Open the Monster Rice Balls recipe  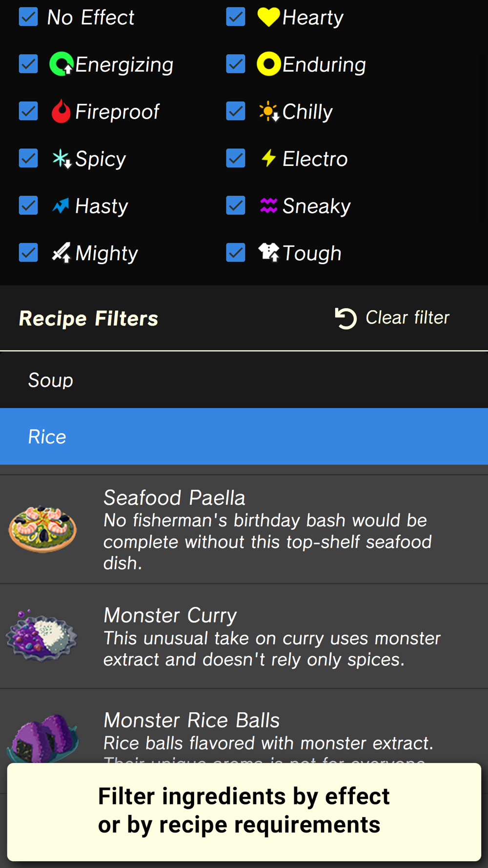[244, 727]
